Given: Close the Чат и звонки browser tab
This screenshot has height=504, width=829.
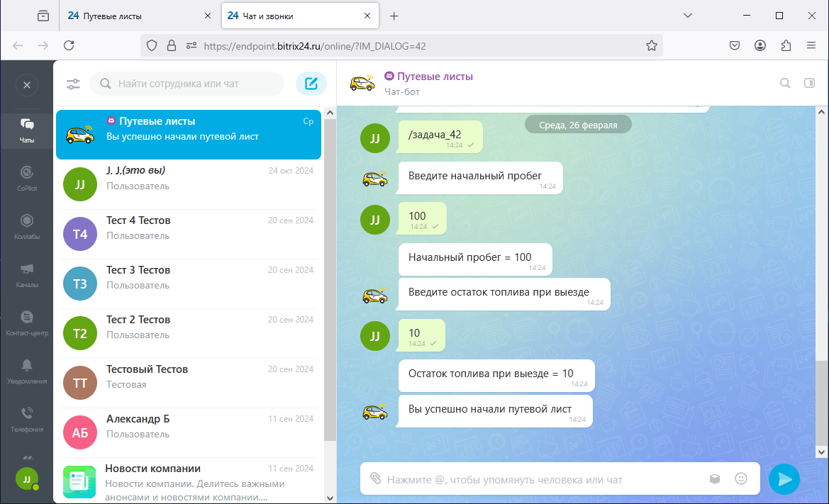Looking at the screenshot, I should click(x=367, y=16).
